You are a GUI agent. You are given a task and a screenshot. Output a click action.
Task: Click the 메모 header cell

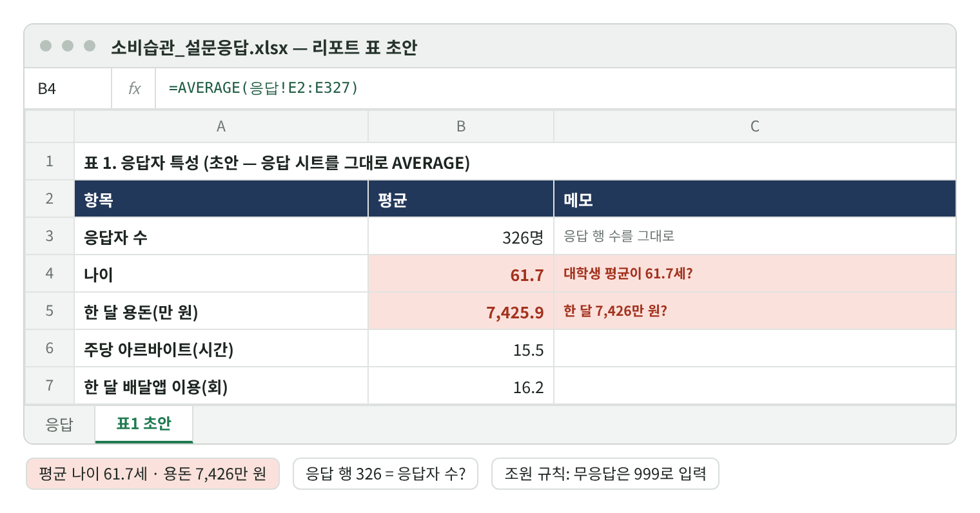[x=755, y=199]
